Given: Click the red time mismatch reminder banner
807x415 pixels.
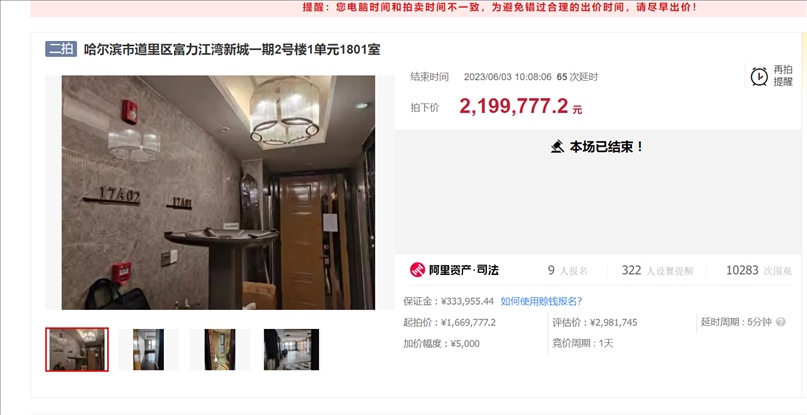Looking at the screenshot, I should 418,8.
